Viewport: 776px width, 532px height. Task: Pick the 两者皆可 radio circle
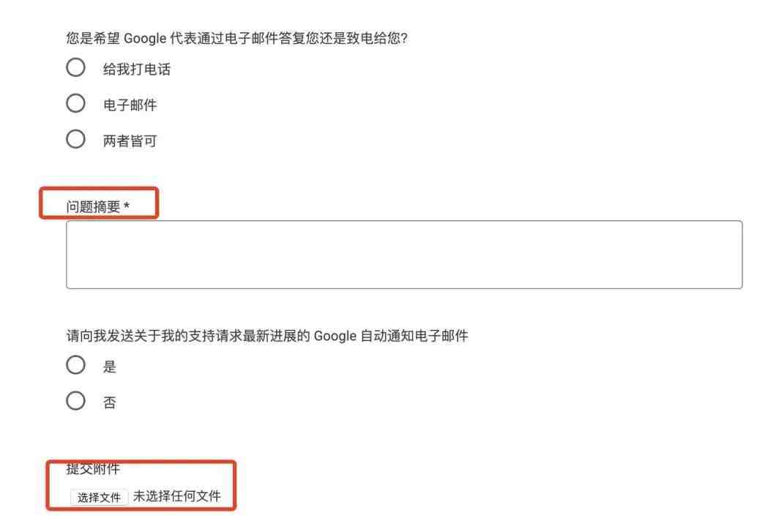coord(75,139)
